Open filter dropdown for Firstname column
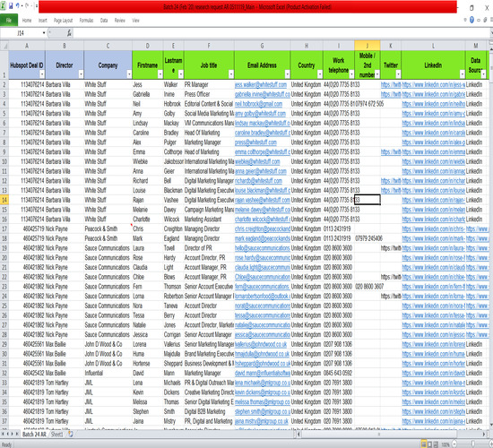The width and height of the screenshot is (493, 448). point(160,74)
